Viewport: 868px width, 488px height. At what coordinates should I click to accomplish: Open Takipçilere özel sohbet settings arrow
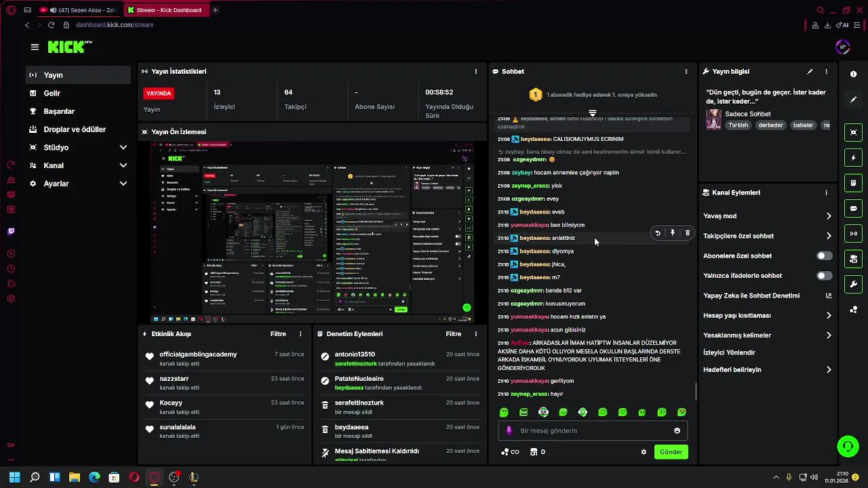coord(828,236)
